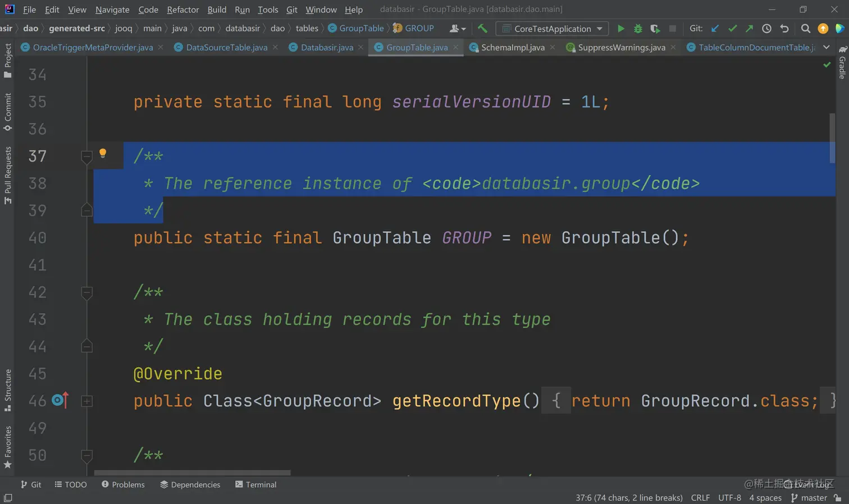Open the Structure tool window
This screenshot has height=504, width=849.
(x=8, y=390)
